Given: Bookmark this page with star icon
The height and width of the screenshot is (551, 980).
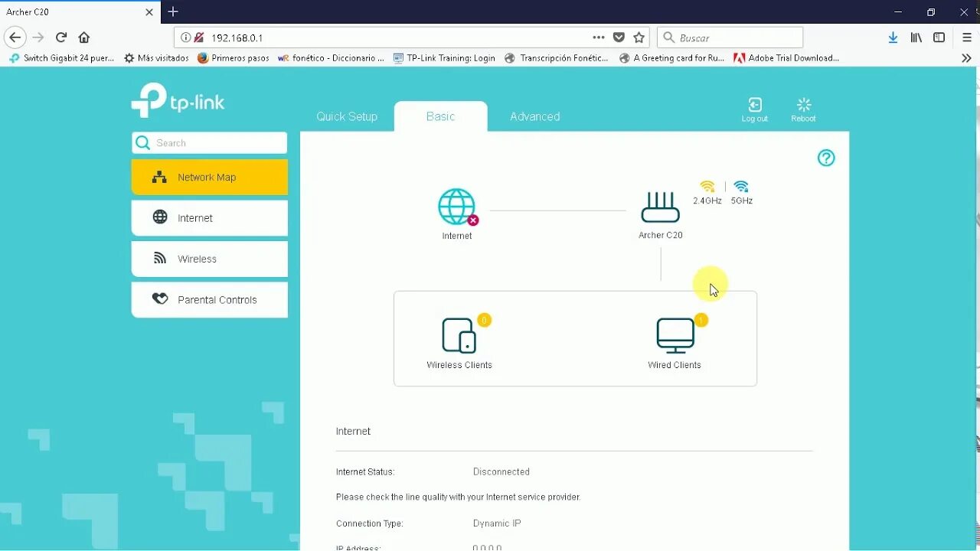Looking at the screenshot, I should 639,37.
